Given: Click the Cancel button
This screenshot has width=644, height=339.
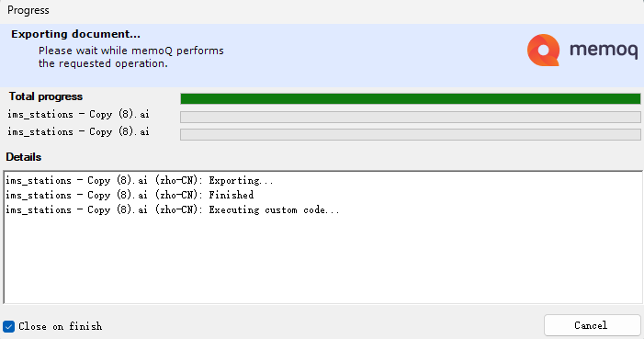Looking at the screenshot, I should coord(593,325).
